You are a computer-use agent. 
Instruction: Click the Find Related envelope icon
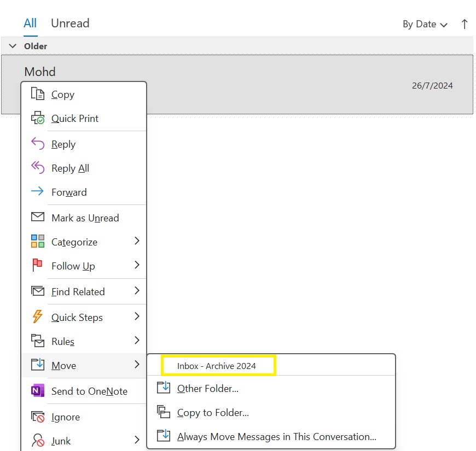click(x=38, y=291)
